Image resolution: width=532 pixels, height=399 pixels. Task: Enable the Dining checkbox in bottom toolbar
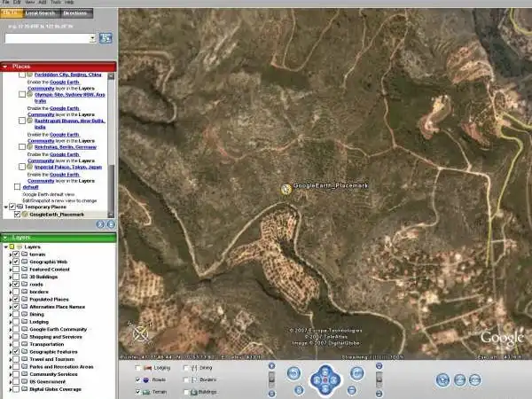click(x=186, y=368)
